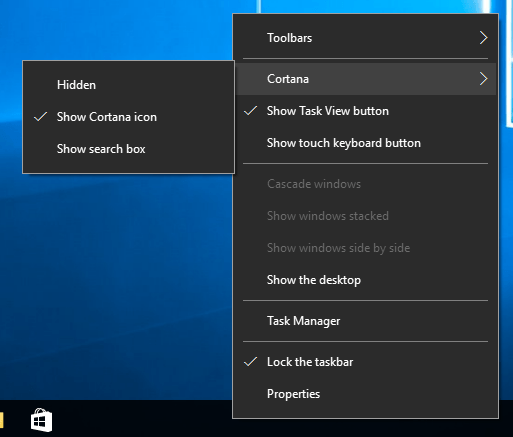Click the greyed Show windows stacked entry
513x437 pixels.
point(365,216)
